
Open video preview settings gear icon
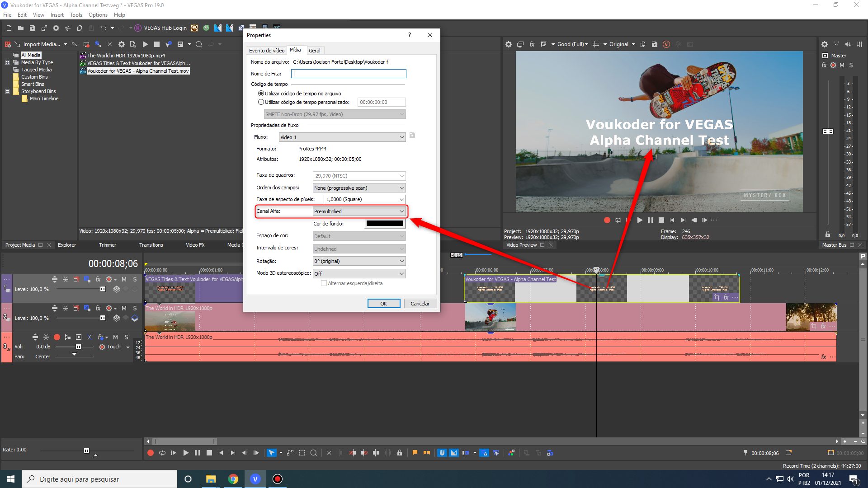click(x=509, y=44)
